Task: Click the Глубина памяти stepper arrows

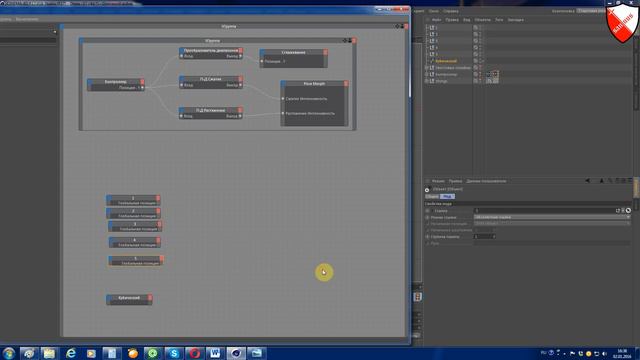Action: [x=493, y=237]
